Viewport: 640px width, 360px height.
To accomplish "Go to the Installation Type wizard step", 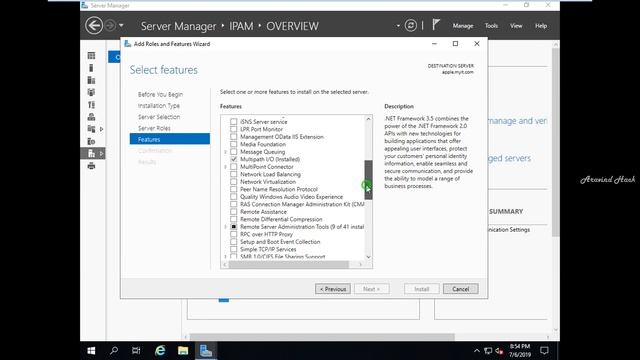I will pos(159,106).
